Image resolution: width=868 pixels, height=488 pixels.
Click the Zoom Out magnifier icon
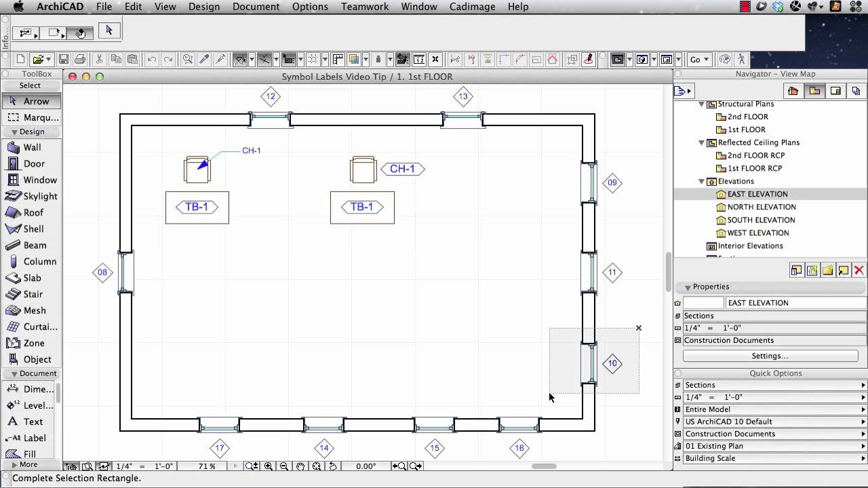[x=284, y=466]
